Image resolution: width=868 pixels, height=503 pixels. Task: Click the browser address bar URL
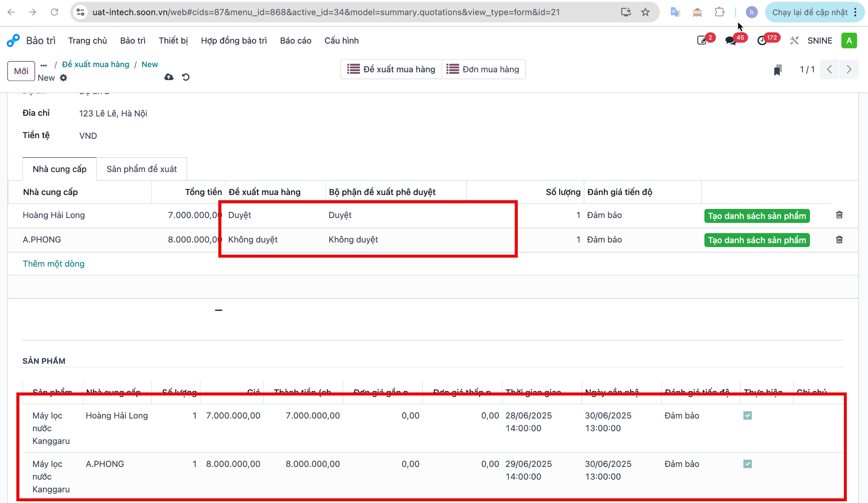click(326, 12)
